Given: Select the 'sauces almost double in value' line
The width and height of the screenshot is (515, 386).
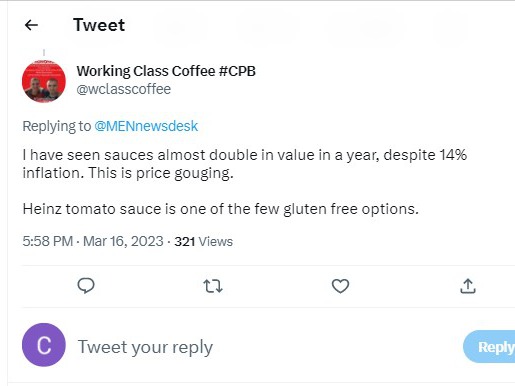Looking at the screenshot, I should [245, 155].
